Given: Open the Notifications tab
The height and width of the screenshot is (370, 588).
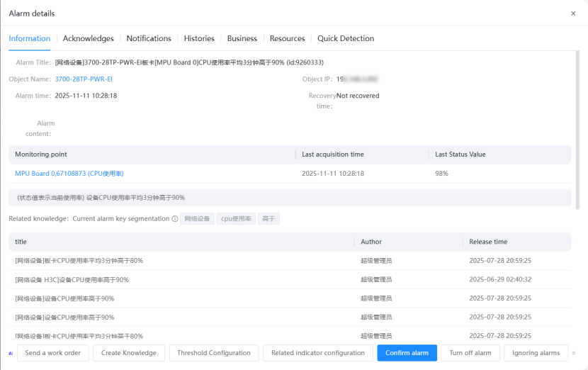Looking at the screenshot, I should coord(149,38).
